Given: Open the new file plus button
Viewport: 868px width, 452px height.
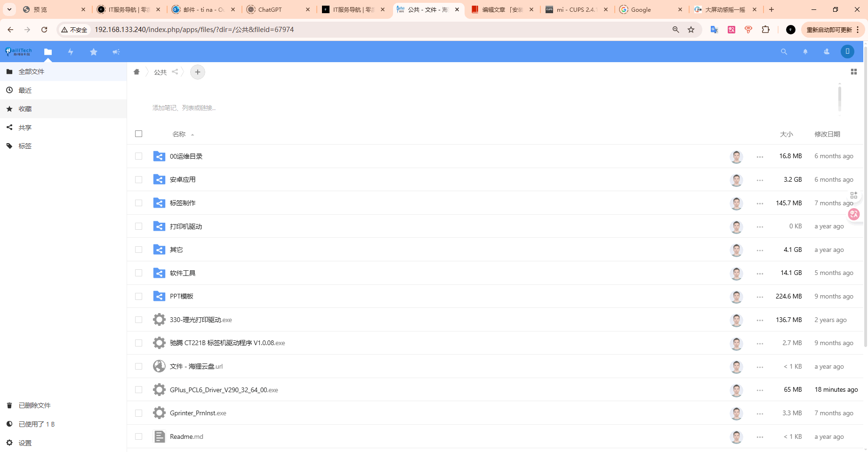Looking at the screenshot, I should click(198, 72).
